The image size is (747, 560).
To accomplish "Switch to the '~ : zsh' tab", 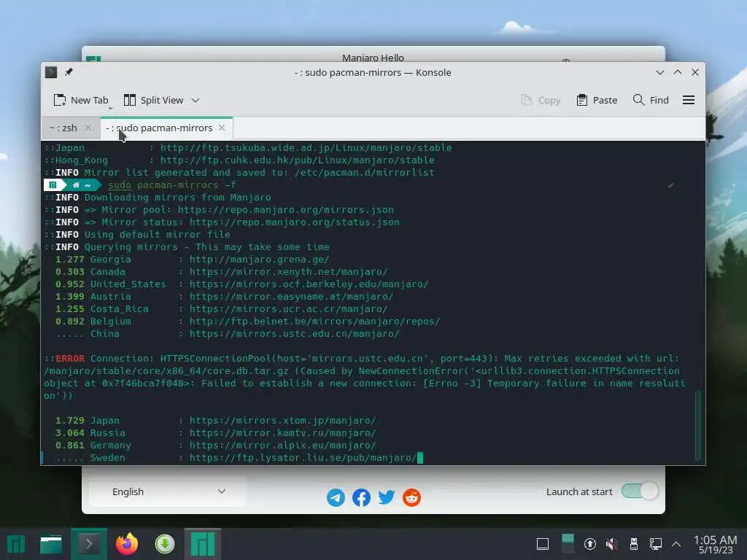I will (63, 128).
